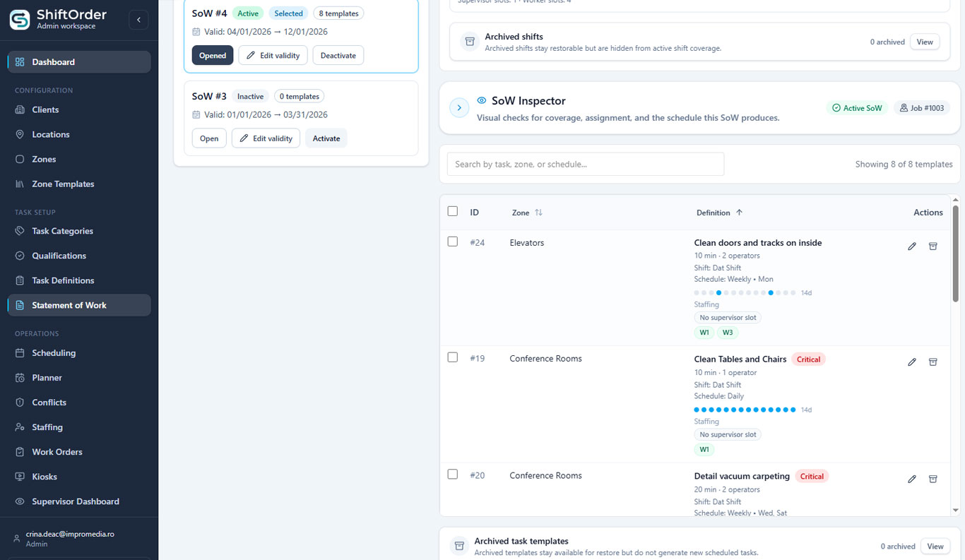
Task: Deactivate SoW #4
Action: pos(338,55)
